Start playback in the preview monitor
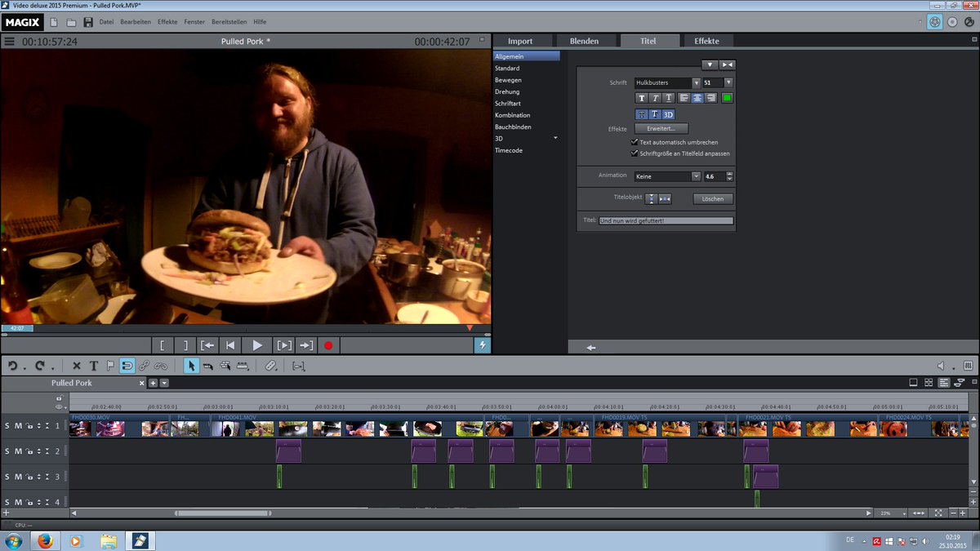Image resolution: width=980 pixels, height=551 pixels. pyautogui.click(x=257, y=345)
